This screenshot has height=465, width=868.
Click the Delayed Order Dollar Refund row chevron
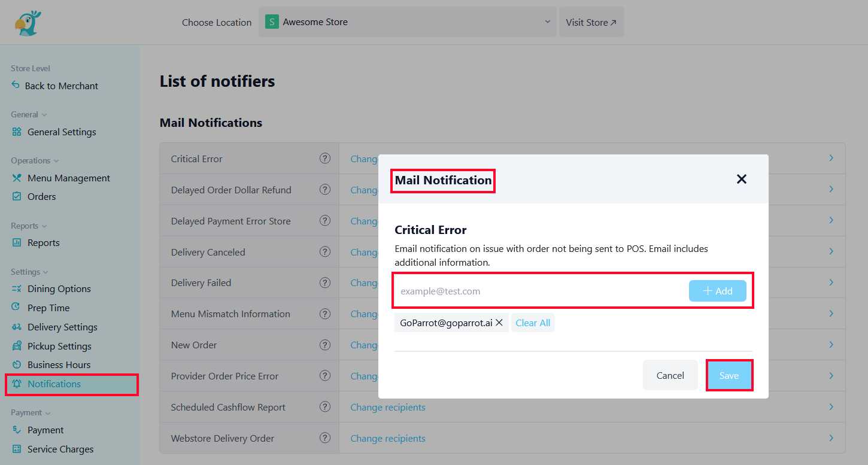coord(831,189)
